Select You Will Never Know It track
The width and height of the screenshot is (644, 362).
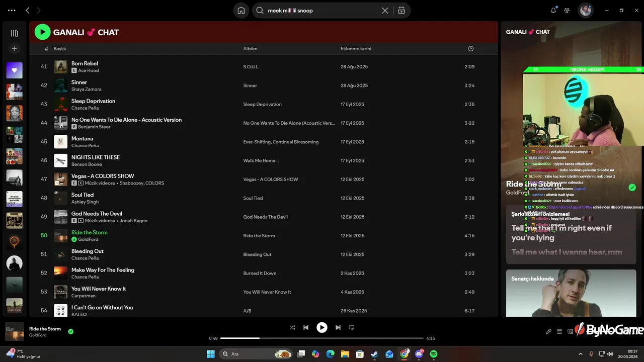point(99,289)
